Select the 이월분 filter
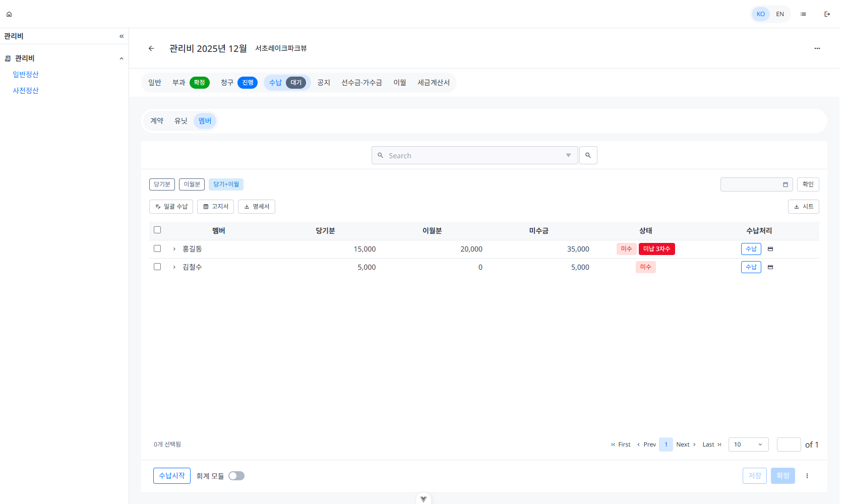 [x=192, y=184]
